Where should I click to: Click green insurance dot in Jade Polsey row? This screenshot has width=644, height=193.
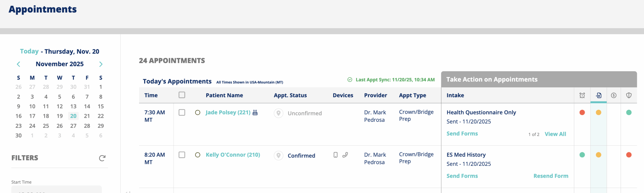629,112
